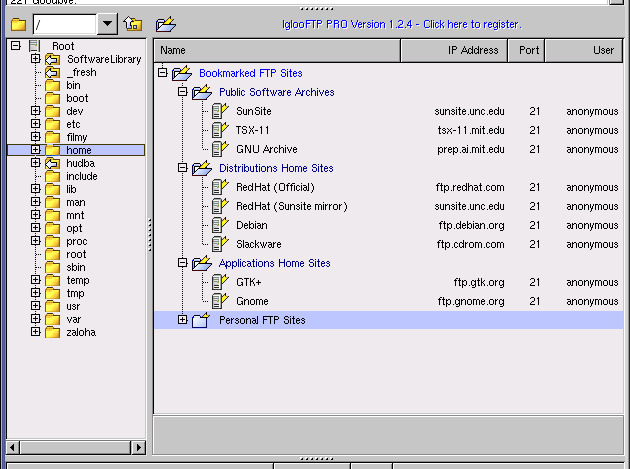Click the RedHat (Official) bookmark icon

coord(220,187)
